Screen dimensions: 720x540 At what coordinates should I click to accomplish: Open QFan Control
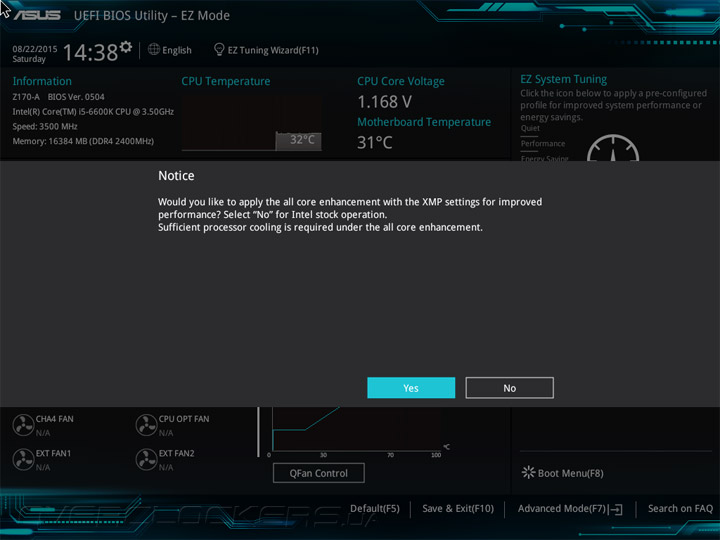click(319, 473)
